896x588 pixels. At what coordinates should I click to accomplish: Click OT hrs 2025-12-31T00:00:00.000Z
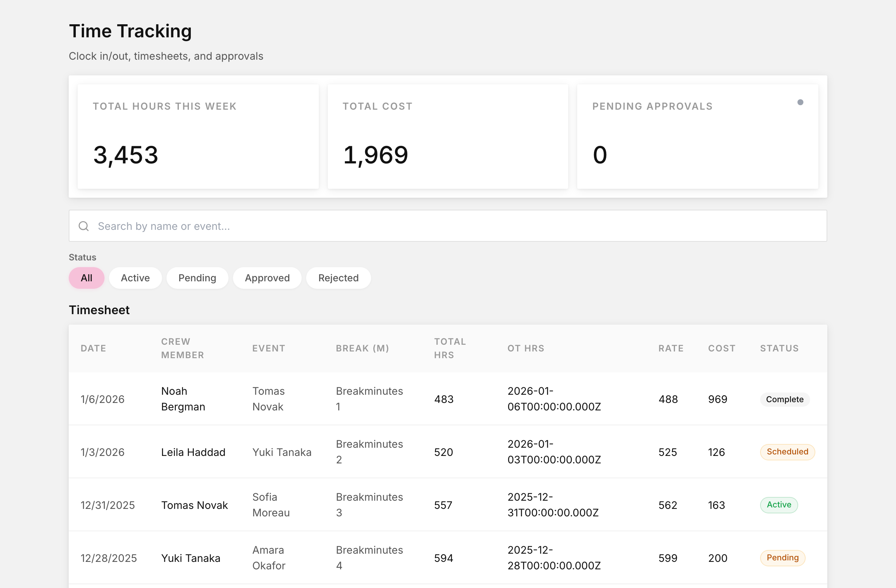click(x=553, y=505)
